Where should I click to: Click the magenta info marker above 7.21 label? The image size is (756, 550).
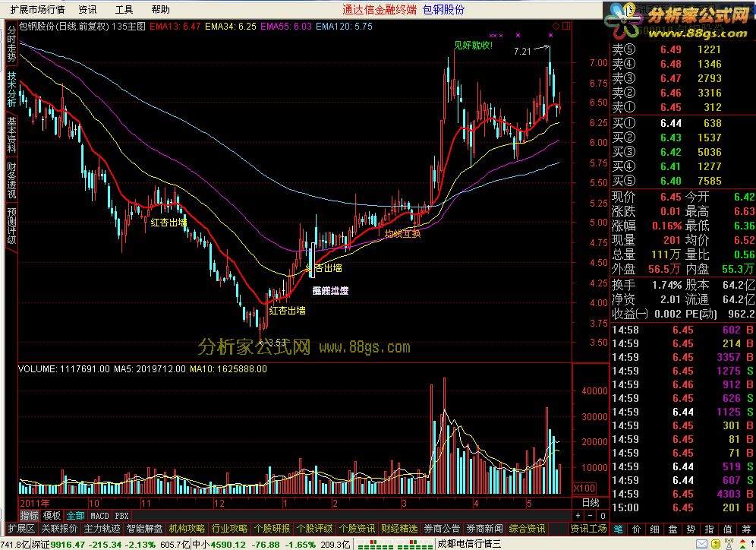pyautogui.click(x=518, y=36)
